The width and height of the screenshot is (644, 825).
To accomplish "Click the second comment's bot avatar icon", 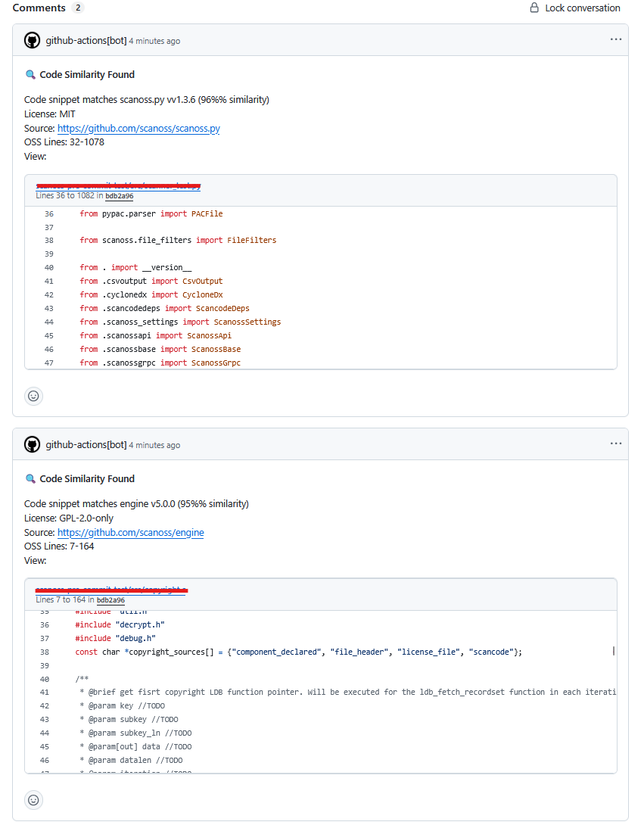I will [32, 444].
